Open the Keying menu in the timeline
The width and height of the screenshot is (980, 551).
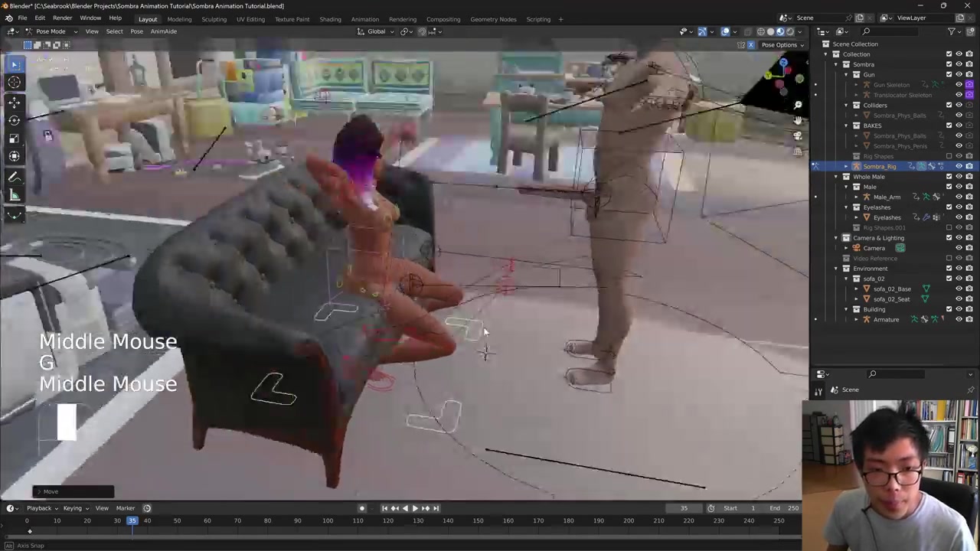pyautogui.click(x=73, y=508)
